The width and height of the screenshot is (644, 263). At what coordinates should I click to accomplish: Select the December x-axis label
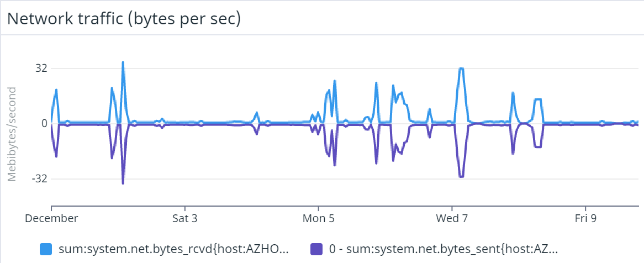pos(52,218)
